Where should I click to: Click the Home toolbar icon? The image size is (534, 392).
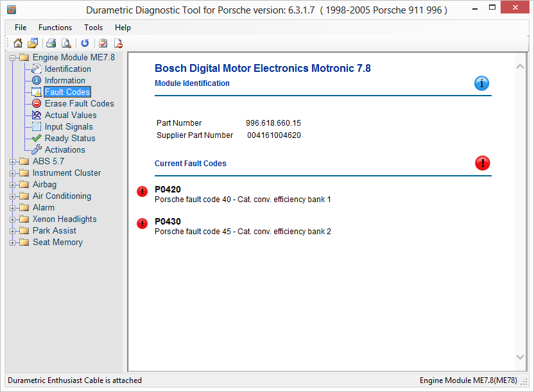(x=18, y=43)
